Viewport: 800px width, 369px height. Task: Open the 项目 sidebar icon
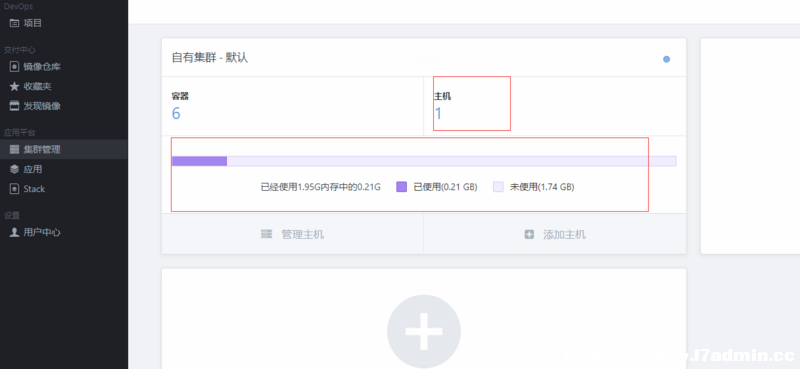click(x=14, y=23)
